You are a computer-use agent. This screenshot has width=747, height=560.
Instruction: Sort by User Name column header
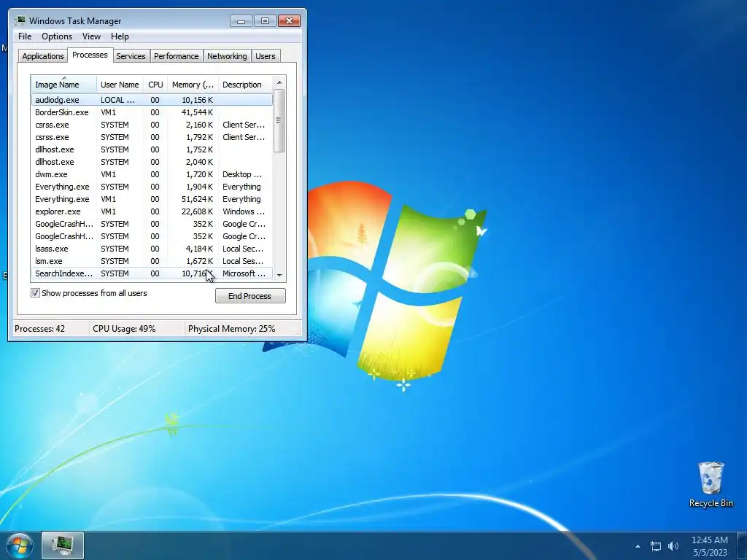(x=120, y=84)
